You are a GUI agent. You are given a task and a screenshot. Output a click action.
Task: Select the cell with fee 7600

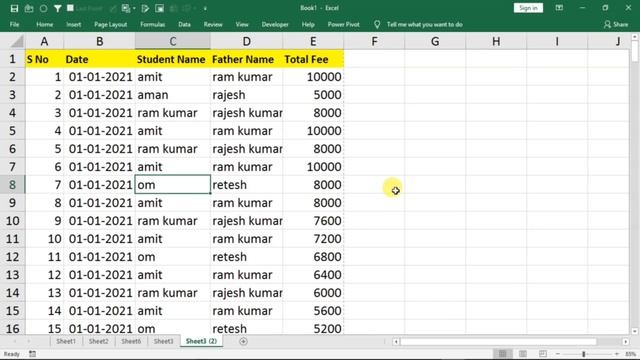(x=313, y=221)
